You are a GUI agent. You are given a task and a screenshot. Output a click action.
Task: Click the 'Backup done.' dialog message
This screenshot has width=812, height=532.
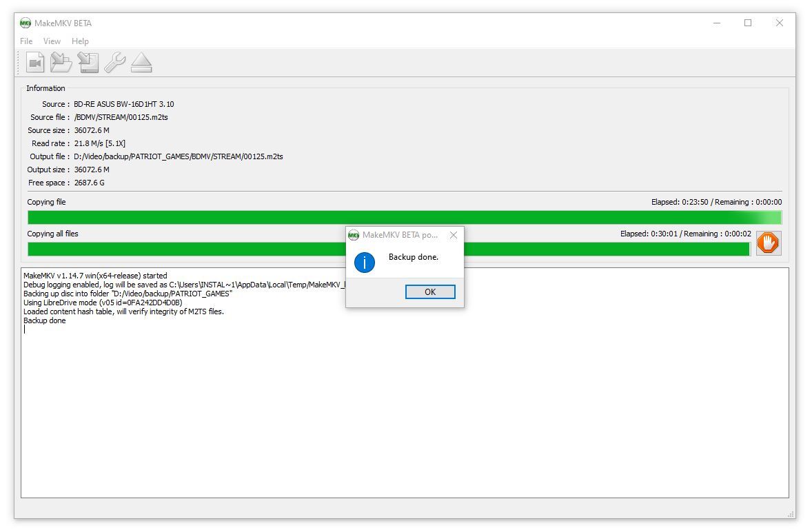tap(414, 257)
